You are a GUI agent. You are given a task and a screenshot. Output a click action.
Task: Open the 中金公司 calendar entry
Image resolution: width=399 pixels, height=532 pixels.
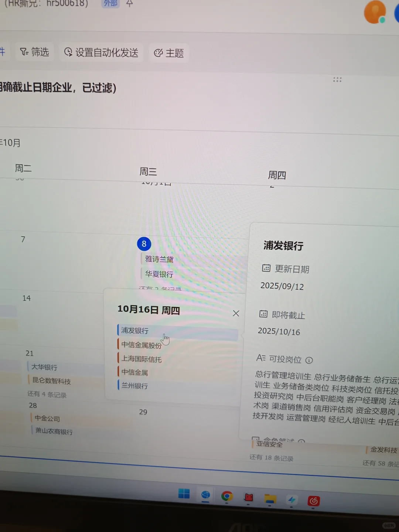click(x=47, y=418)
